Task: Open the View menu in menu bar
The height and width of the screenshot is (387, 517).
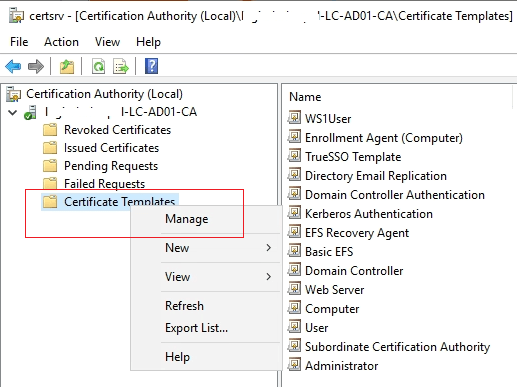Action: click(x=107, y=42)
